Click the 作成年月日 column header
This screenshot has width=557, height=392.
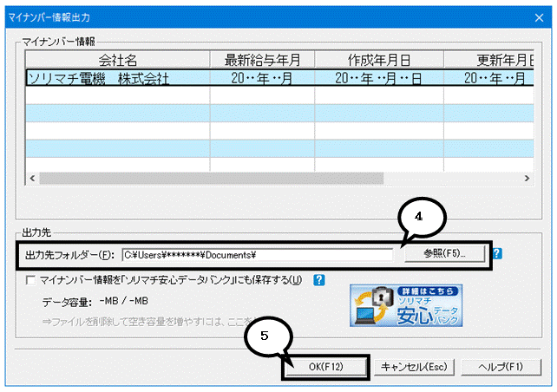click(x=379, y=60)
